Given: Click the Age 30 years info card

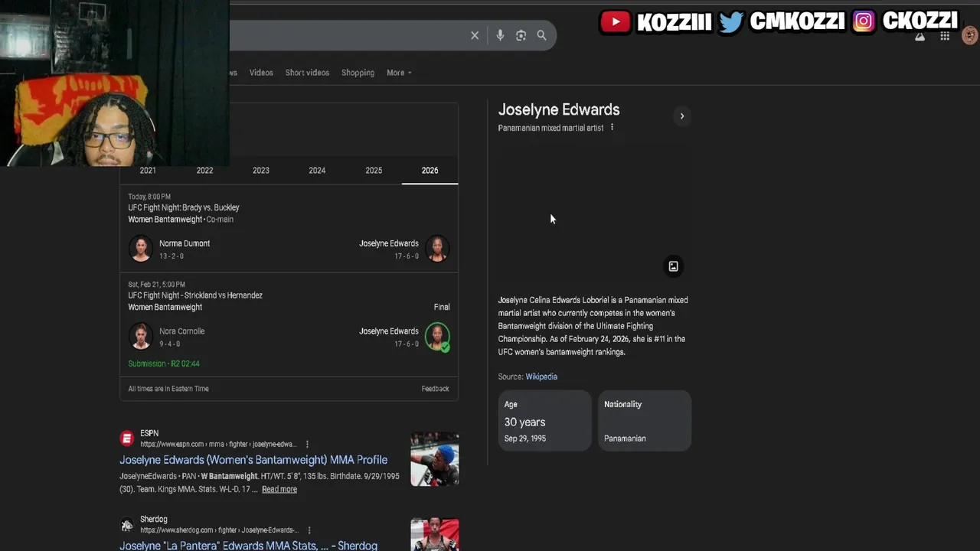Looking at the screenshot, I should [x=544, y=420].
